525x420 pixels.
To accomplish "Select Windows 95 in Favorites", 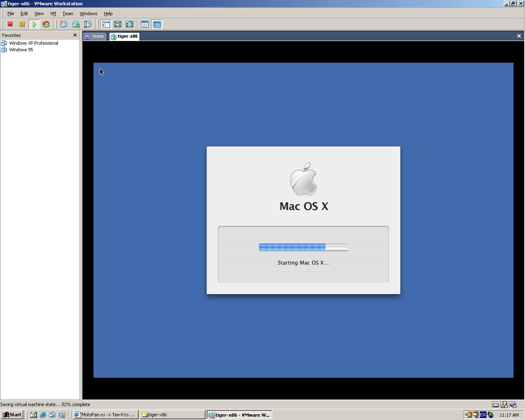I will click(17, 50).
